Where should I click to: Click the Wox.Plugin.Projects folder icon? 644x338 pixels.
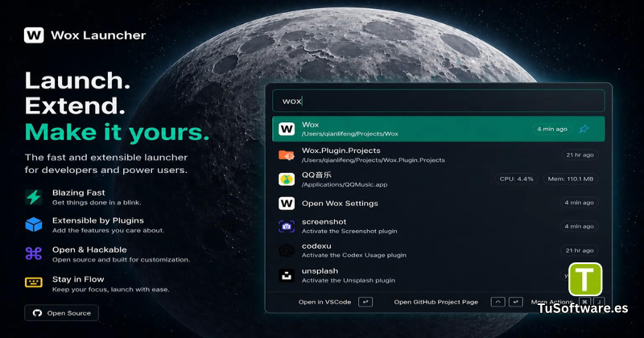pos(287,155)
